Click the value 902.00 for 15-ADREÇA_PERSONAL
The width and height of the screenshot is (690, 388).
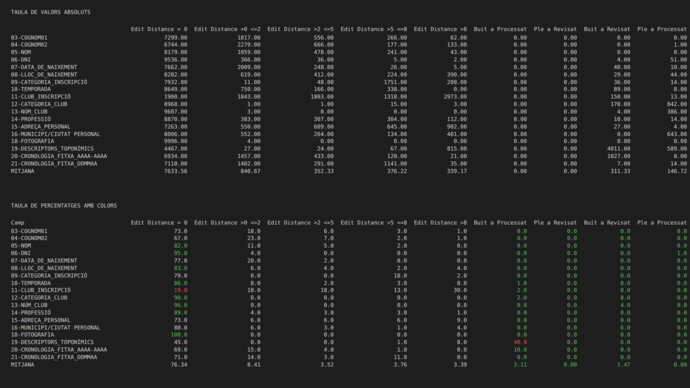(457, 127)
